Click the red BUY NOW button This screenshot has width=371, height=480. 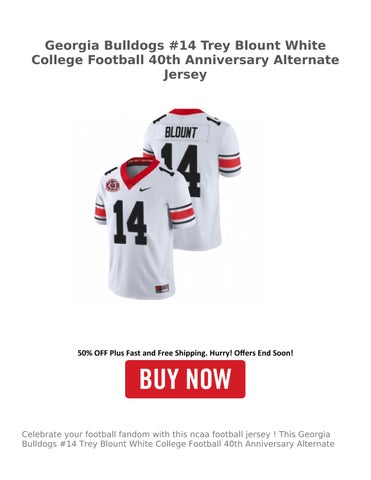pyautogui.click(x=185, y=379)
